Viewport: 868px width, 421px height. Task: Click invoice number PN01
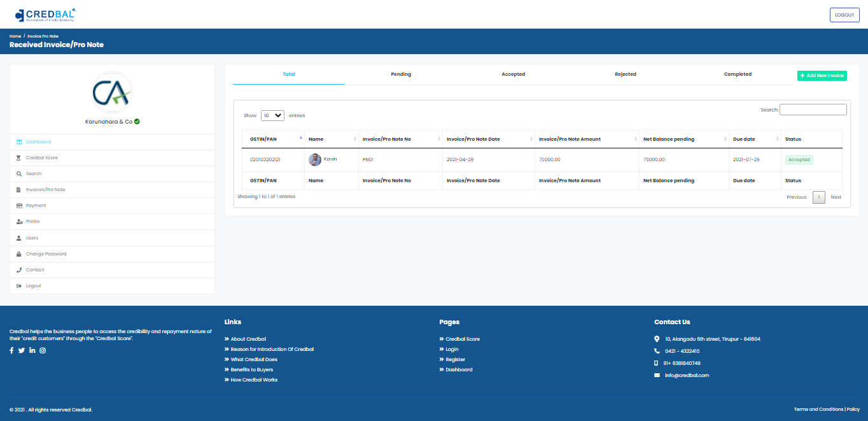pos(368,160)
